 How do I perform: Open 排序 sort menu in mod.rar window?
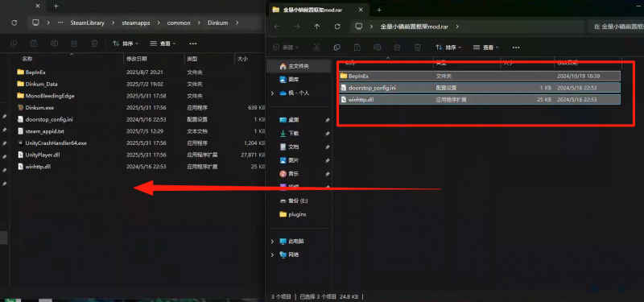click(448, 48)
